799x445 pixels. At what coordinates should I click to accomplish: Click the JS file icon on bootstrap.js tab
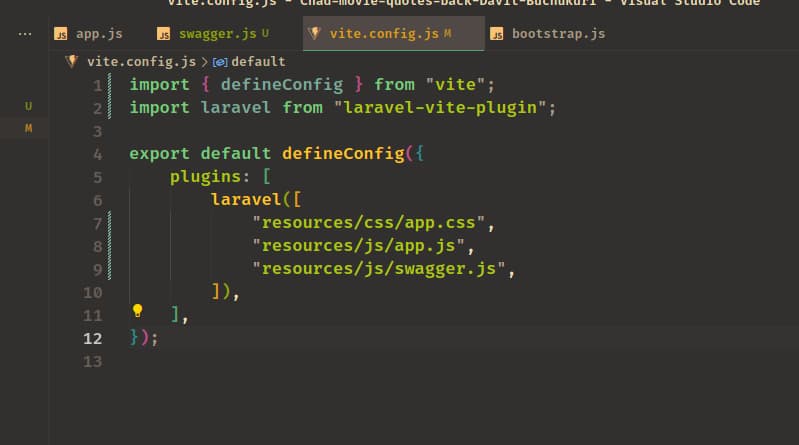tap(497, 34)
